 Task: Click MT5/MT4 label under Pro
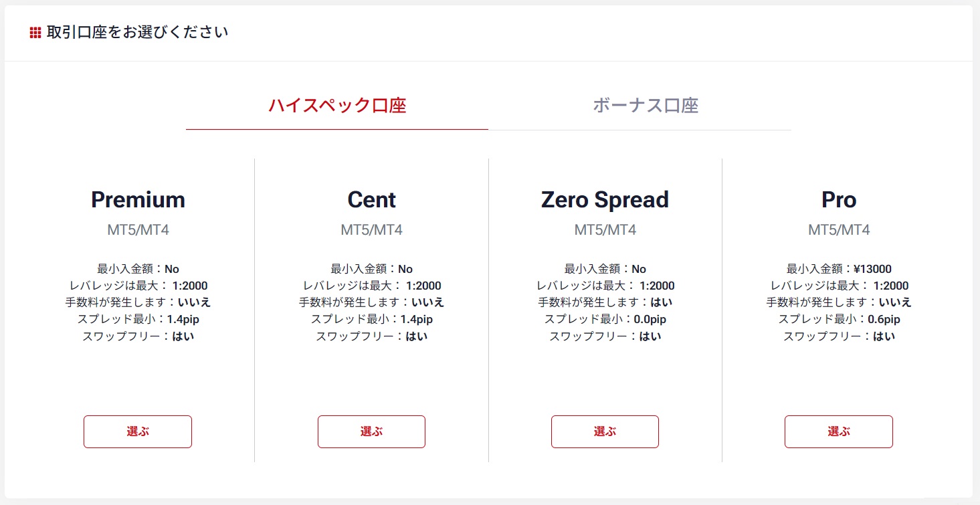coord(838,230)
